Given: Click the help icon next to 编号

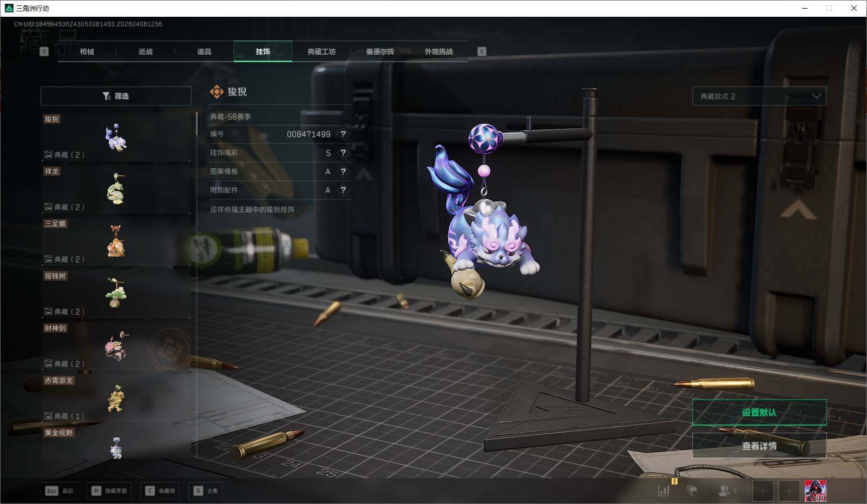Looking at the screenshot, I should [x=343, y=135].
